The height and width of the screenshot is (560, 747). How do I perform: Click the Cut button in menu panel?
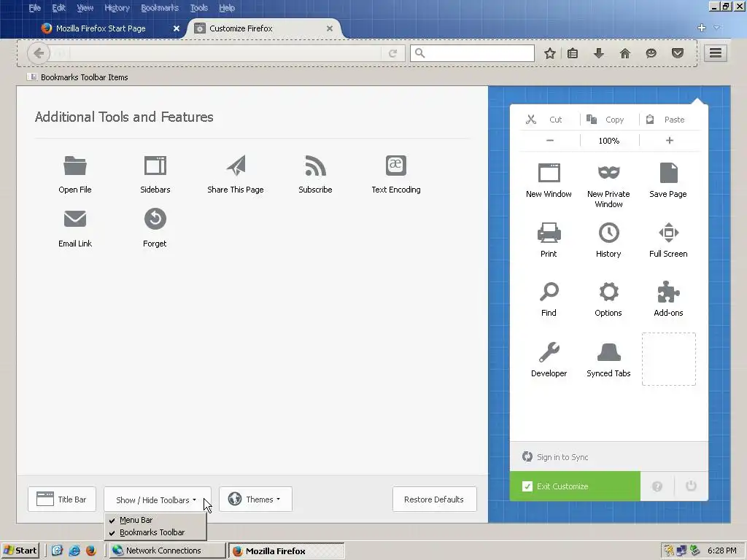click(549, 120)
